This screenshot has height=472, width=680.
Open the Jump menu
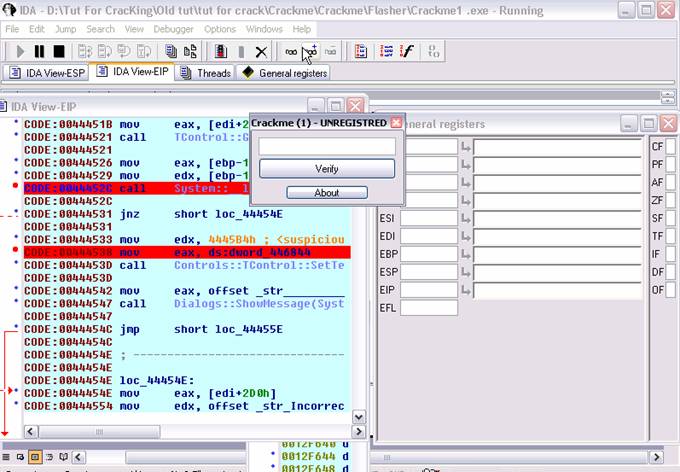pyautogui.click(x=65, y=29)
